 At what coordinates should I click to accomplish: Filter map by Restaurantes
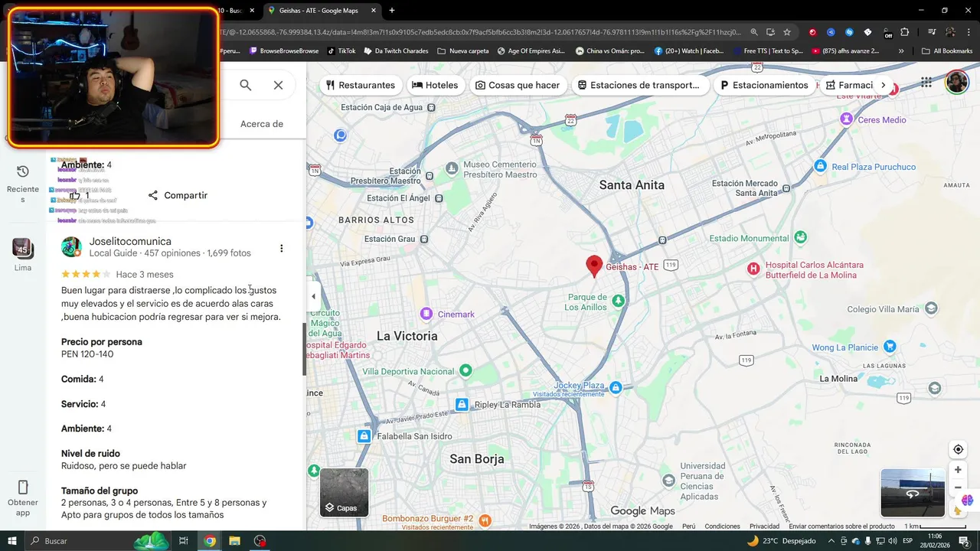tap(361, 85)
